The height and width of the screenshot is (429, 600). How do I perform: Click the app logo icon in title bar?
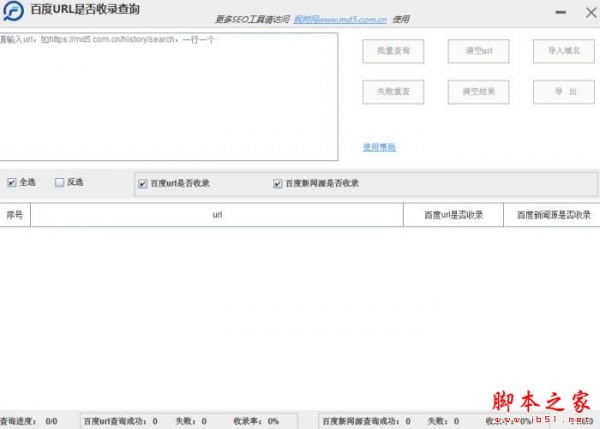point(13,10)
